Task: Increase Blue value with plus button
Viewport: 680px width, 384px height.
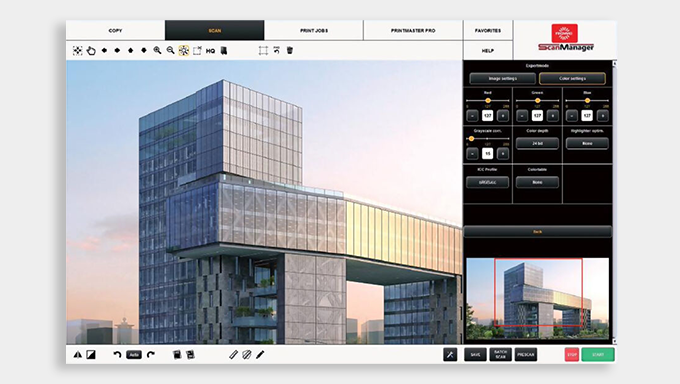Action: pyautogui.click(x=603, y=116)
